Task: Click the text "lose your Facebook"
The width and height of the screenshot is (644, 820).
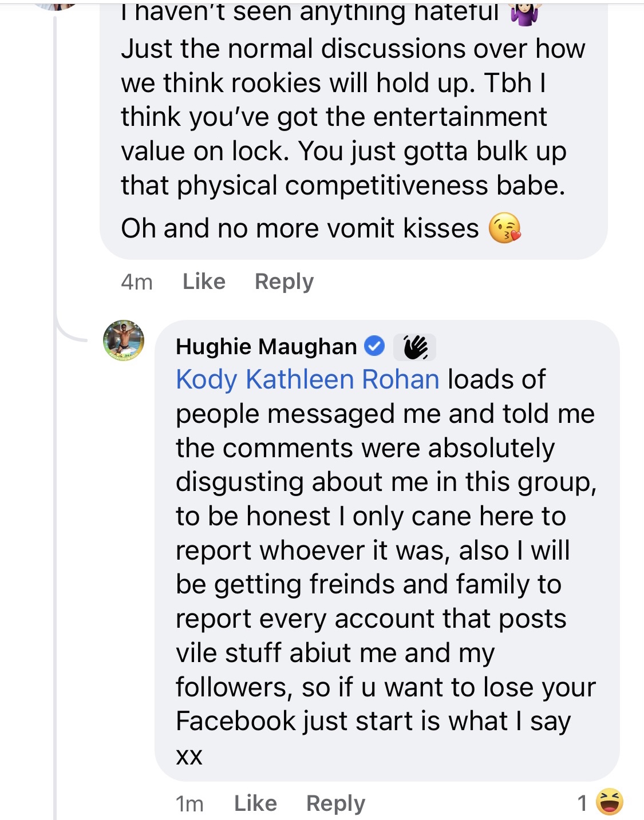Action: tap(386, 704)
